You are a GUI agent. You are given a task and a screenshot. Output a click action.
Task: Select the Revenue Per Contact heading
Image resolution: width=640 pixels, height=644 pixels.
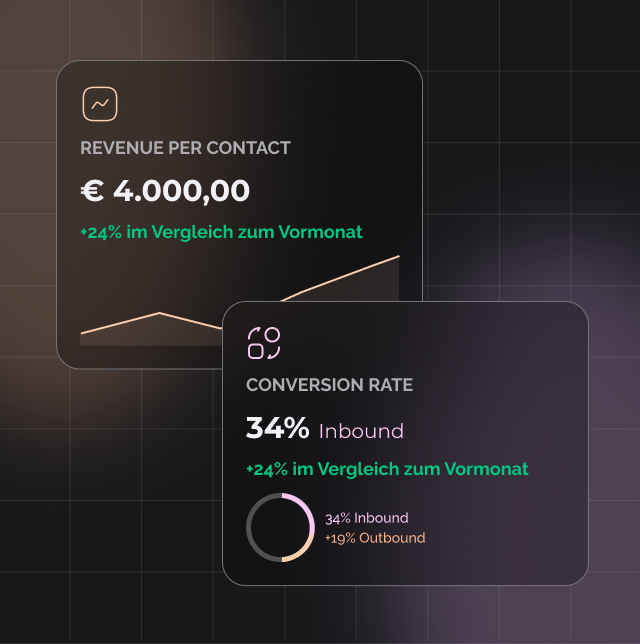185,148
